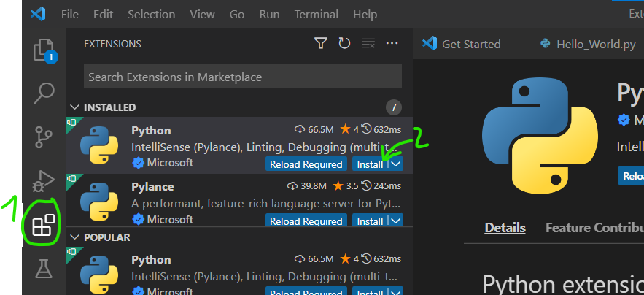644x295 pixels.
Task: Click the installed count badge showing 7
Action: (393, 107)
